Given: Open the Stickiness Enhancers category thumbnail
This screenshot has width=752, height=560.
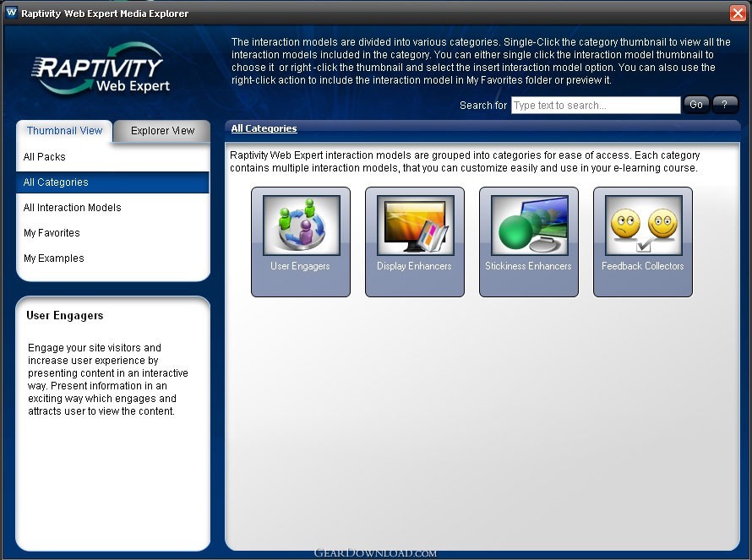Looking at the screenshot, I should coord(529,242).
